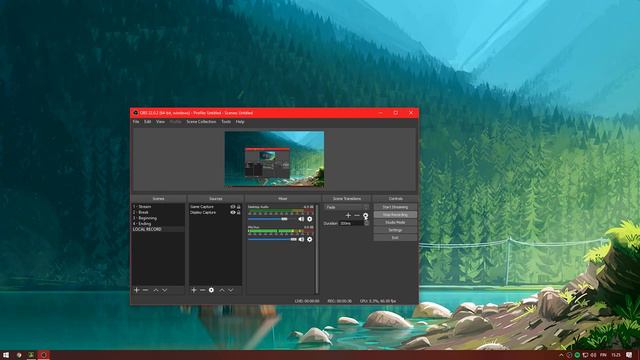This screenshot has height=360, width=640.
Task: Click Start Streaming button
Action: (x=395, y=207)
